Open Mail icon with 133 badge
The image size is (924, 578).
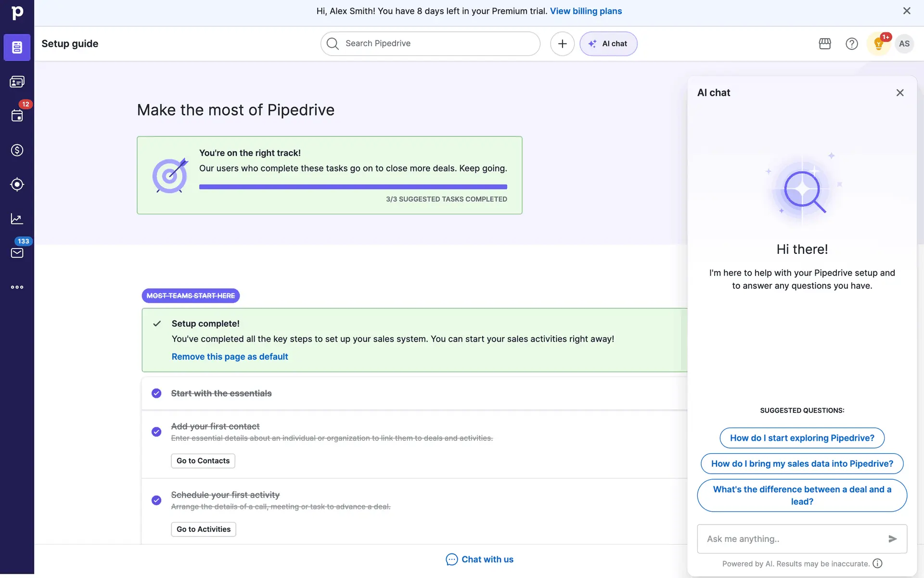pos(17,253)
